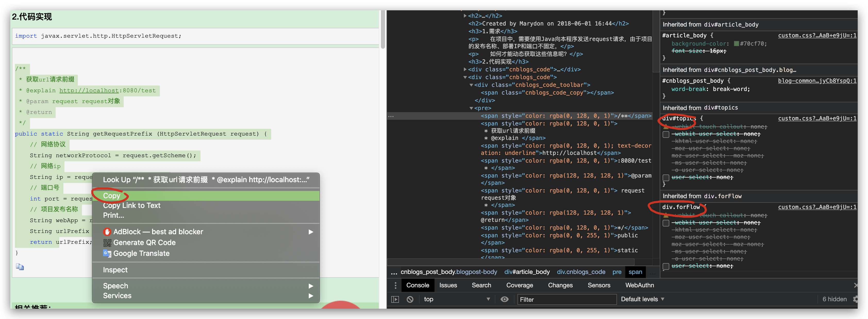Open blog-common source link for #cnblogs_post_body
The height and width of the screenshot is (319, 868).
point(817,81)
